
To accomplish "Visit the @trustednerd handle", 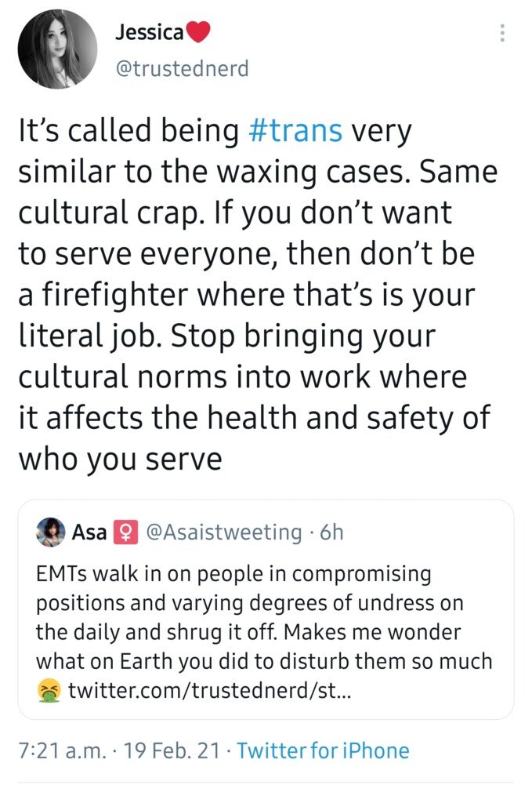I will (x=183, y=69).
